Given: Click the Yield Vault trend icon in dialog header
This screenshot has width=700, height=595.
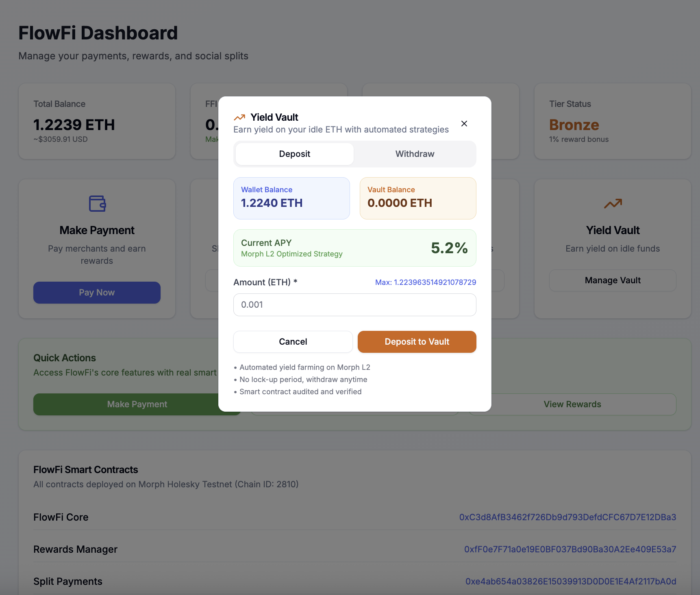Looking at the screenshot, I should [239, 117].
